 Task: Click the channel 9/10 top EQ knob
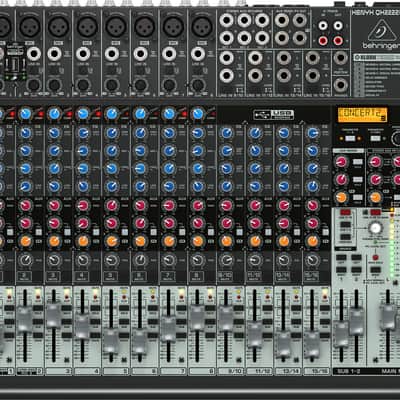226,133
